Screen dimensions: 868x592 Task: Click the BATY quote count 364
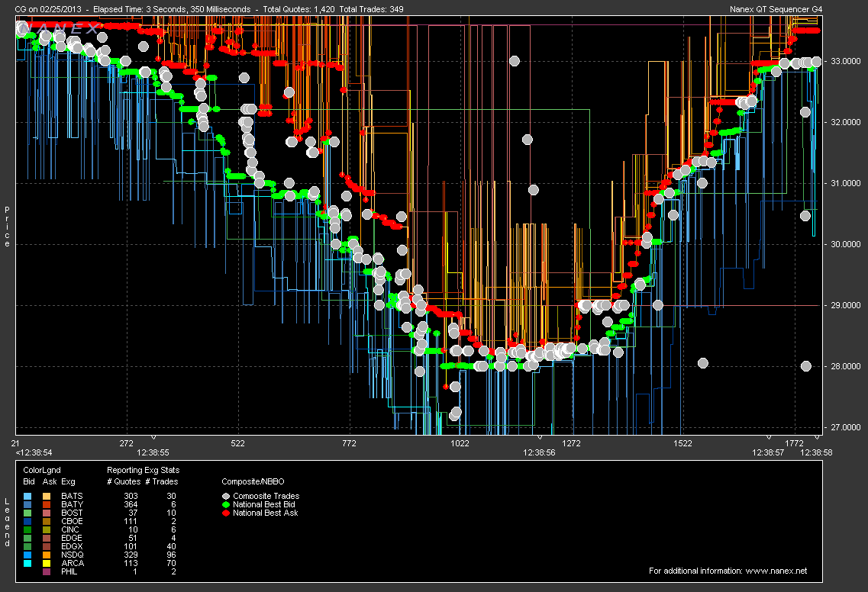pos(131,504)
